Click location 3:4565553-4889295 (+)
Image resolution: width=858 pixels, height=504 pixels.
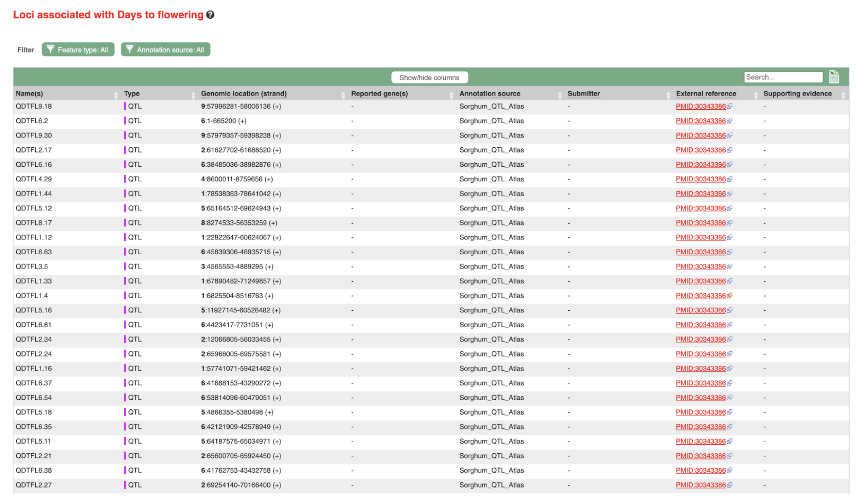point(237,266)
